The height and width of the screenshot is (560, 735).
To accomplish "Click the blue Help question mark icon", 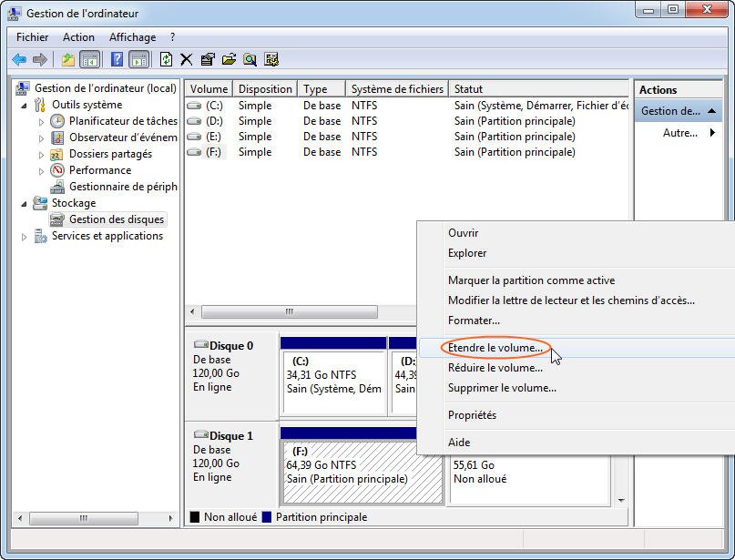I will coord(117,59).
